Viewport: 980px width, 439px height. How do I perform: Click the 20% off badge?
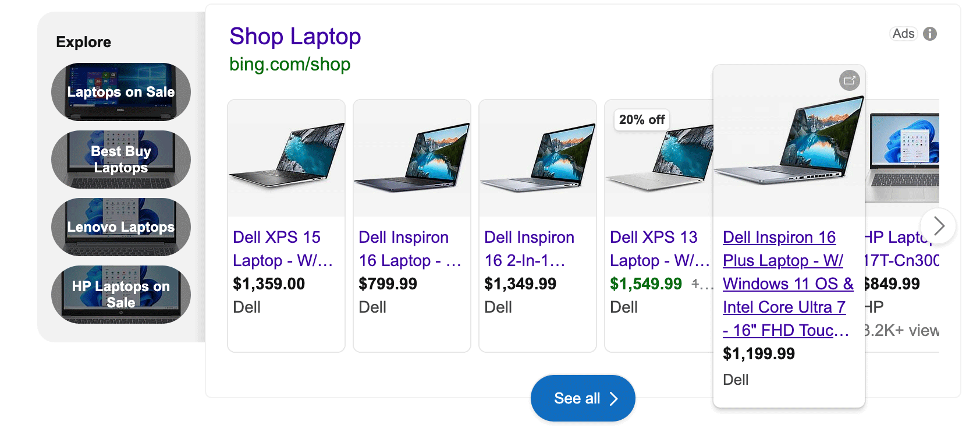(641, 119)
